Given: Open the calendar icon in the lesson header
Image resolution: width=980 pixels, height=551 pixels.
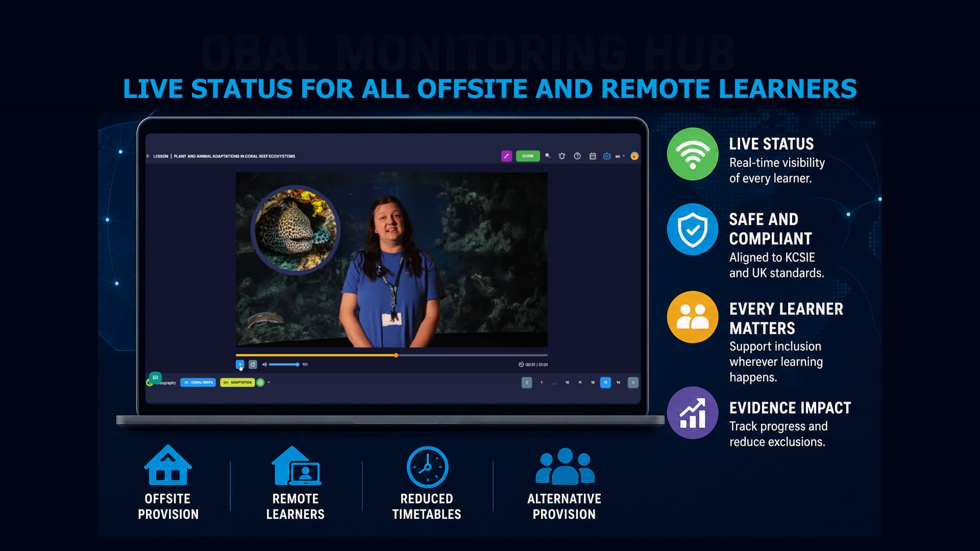Looking at the screenshot, I should coord(593,156).
